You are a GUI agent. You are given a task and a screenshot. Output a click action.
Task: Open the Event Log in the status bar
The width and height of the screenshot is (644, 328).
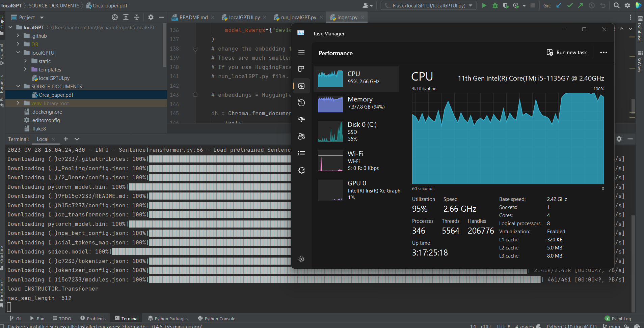tap(621, 318)
